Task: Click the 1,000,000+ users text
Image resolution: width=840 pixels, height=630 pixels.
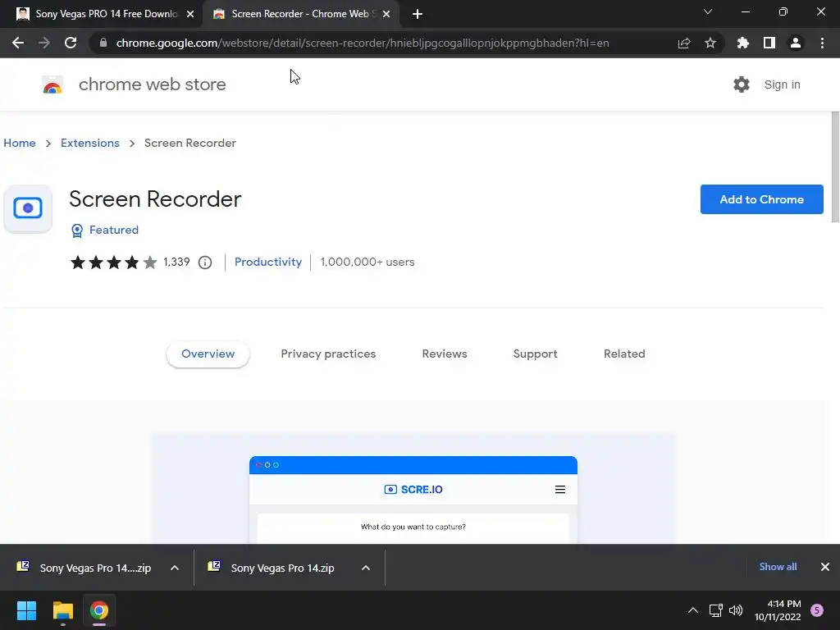Action: click(367, 262)
